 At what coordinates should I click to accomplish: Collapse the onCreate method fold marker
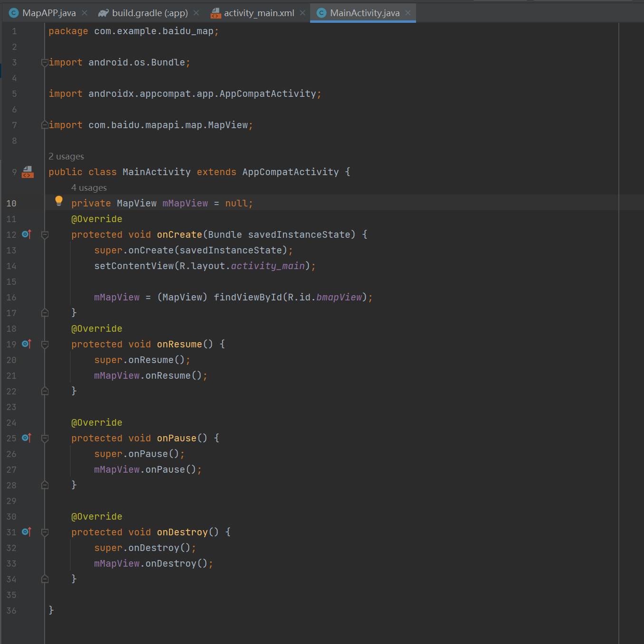45,234
